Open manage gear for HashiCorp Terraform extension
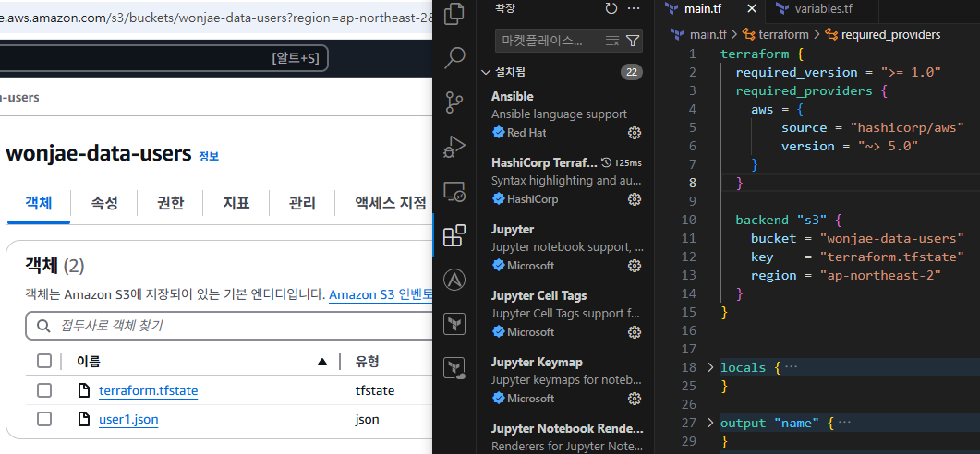Screen dimensions: 980x454 [635, 199]
